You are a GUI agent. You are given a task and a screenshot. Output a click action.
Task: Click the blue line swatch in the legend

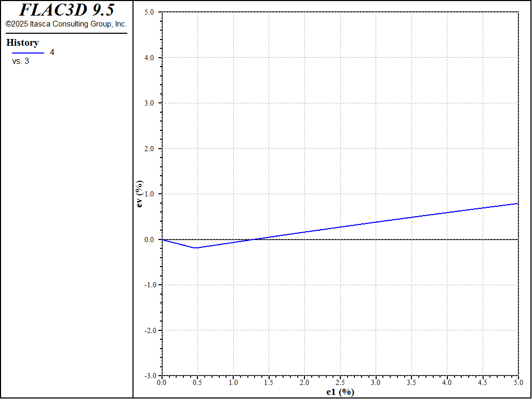(x=28, y=53)
